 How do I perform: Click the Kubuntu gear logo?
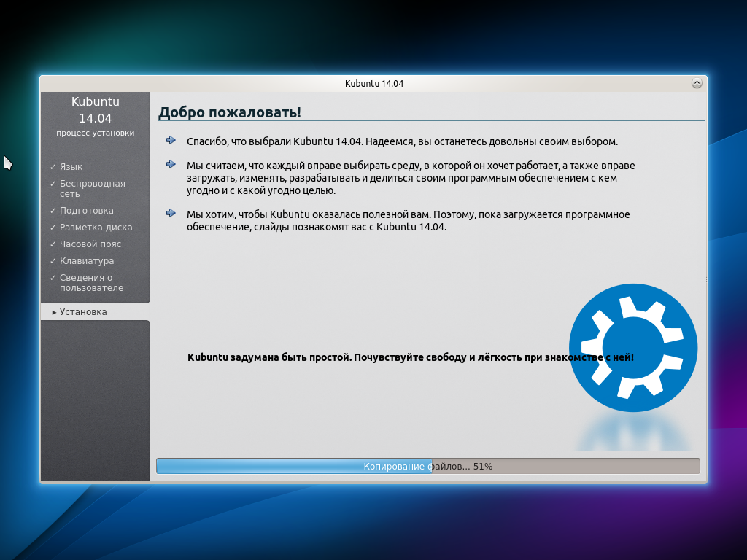tap(633, 348)
